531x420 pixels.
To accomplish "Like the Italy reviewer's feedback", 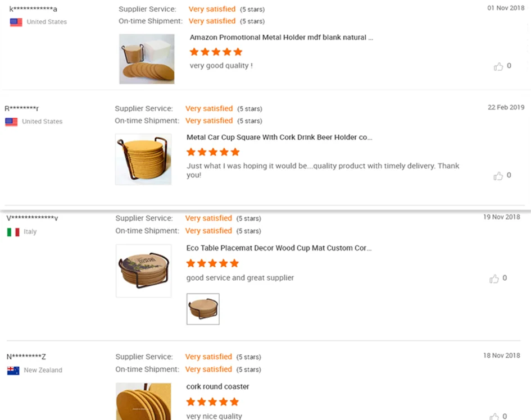I will pos(494,279).
